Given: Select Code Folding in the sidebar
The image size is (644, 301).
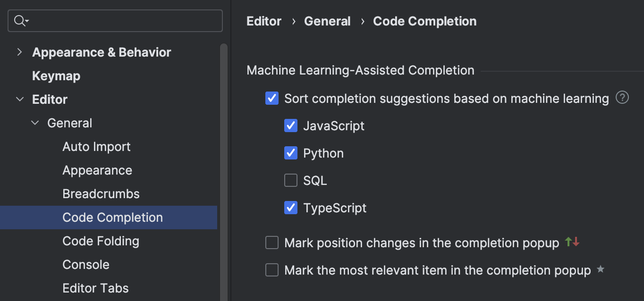Looking at the screenshot, I should 101,241.
